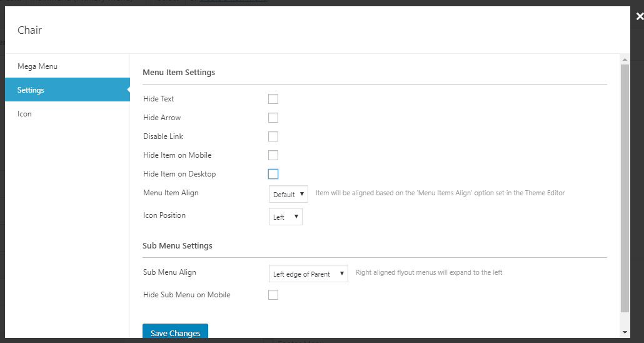The image size is (644, 343).
Task: Click the vertical scrollbar thumb
Action: [x=625, y=188]
